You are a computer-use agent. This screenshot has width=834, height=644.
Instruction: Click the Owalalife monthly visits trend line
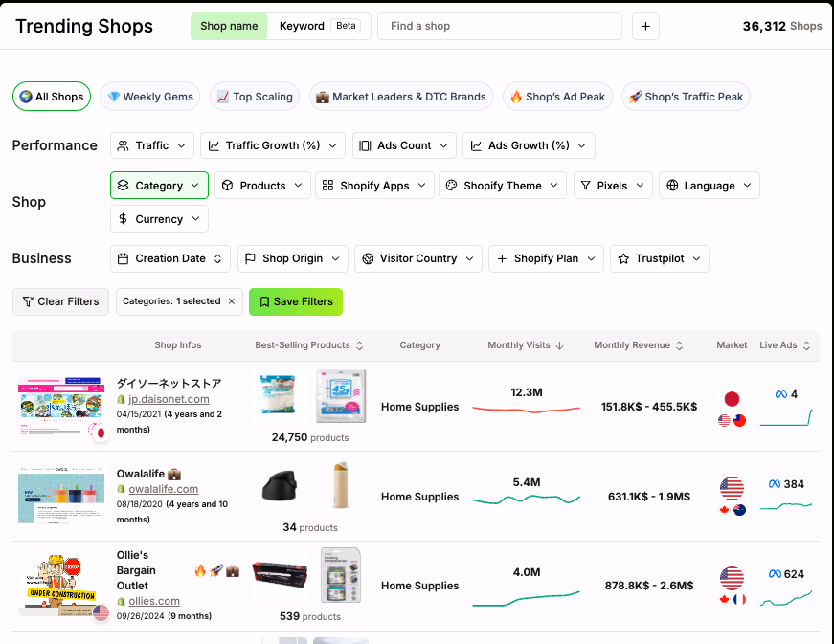(526, 500)
